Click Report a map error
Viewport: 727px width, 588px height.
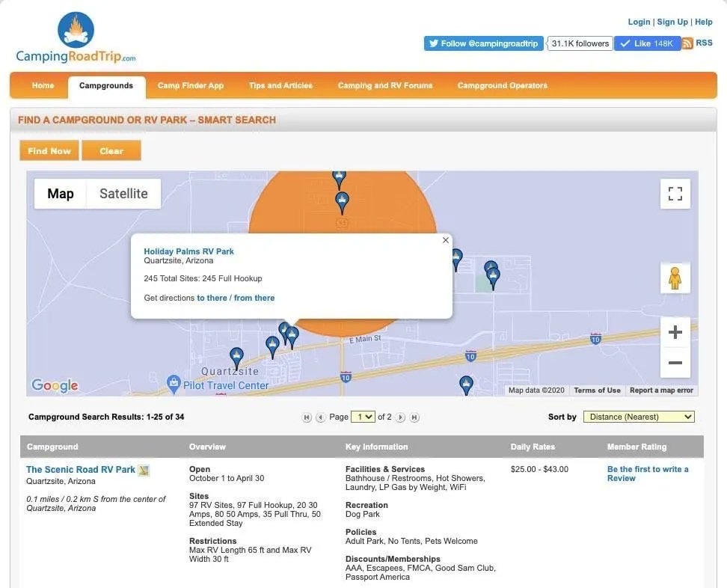click(661, 391)
